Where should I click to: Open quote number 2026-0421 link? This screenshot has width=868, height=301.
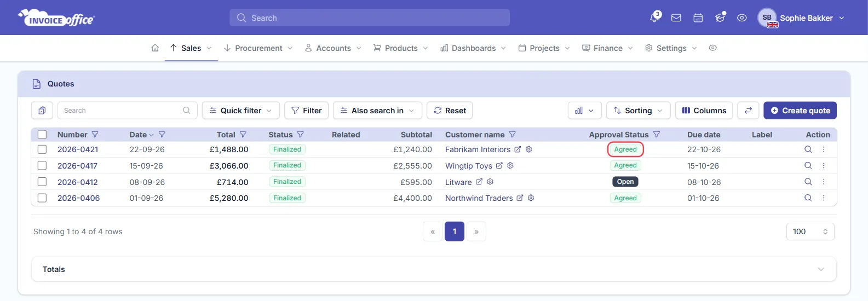pos(78,149)
